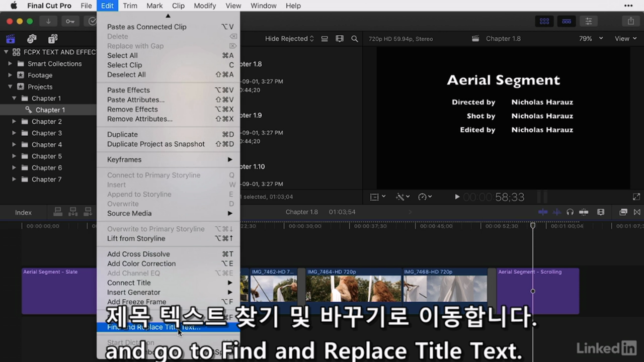Image resolution: width=644 pixels, height=362 pixels.
Task: Click the Keyword Editor key icon
Action: coord(70,21)
